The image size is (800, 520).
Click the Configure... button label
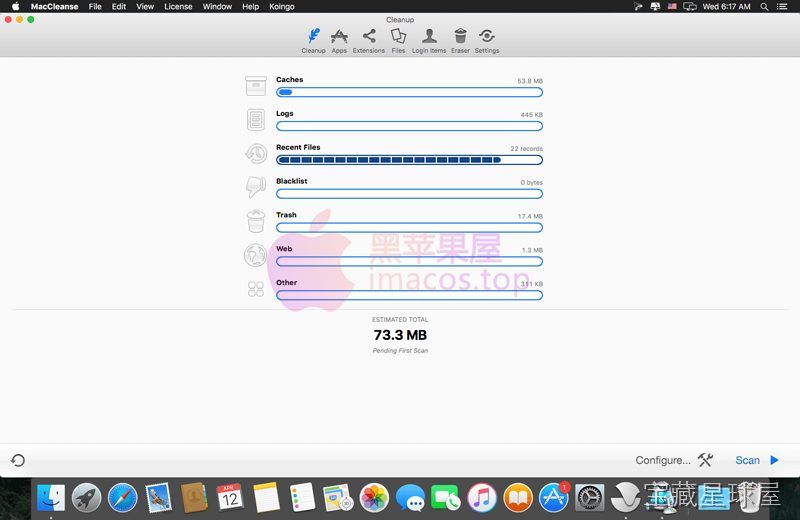click(663, 460)
